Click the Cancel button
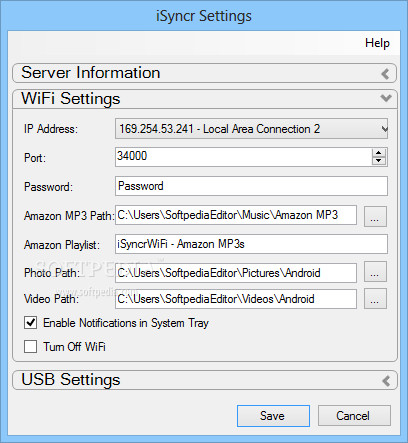 tap(354, 416)
